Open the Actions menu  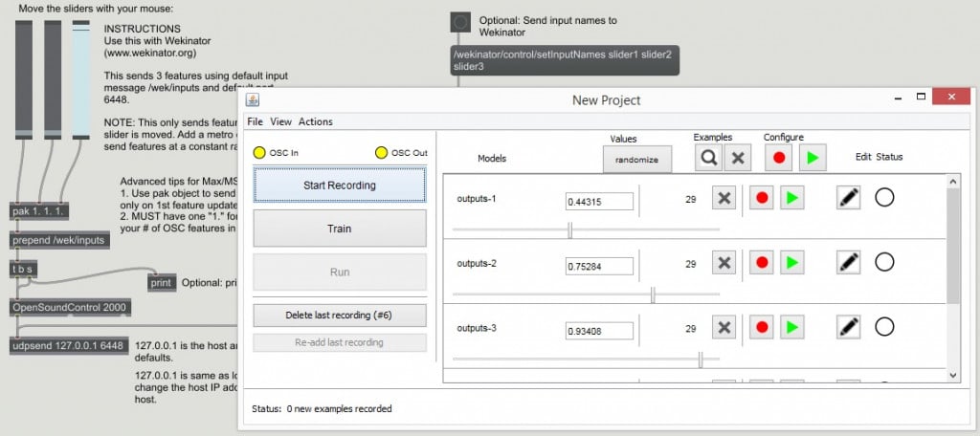click(x=316, y=121)
